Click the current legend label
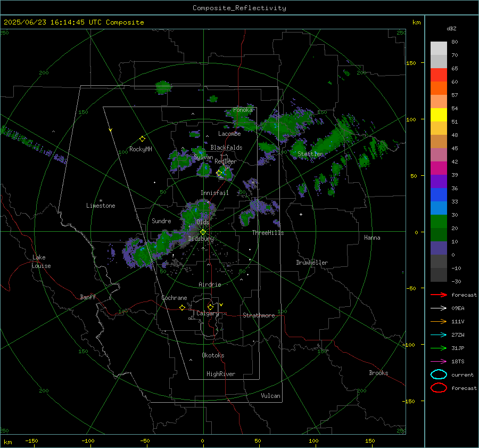The height and width of the screenshot is (448, 479). 463,375
